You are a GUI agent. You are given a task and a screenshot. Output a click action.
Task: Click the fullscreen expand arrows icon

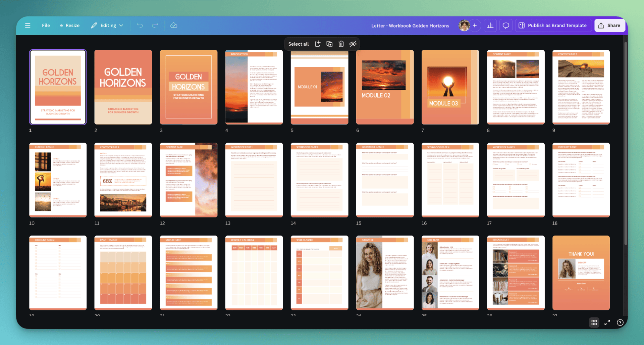point(607,323)
